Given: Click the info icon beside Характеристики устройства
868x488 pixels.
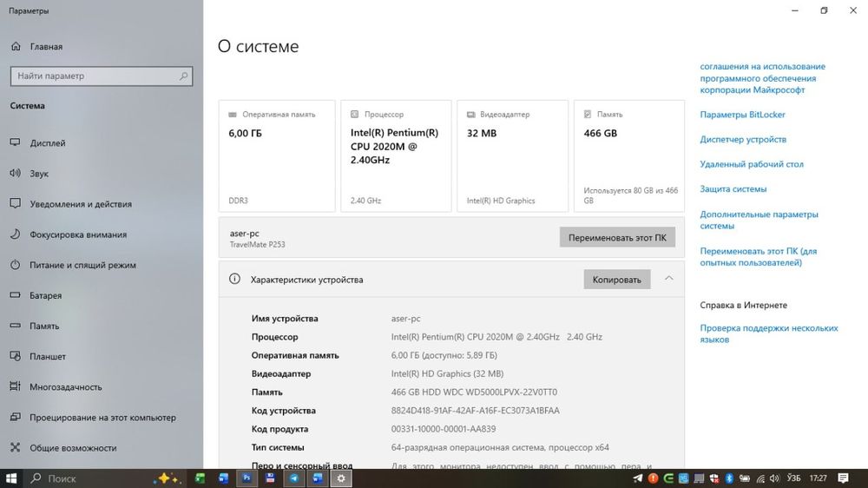Looking at the screenshot, I should [x=234, y=280].
